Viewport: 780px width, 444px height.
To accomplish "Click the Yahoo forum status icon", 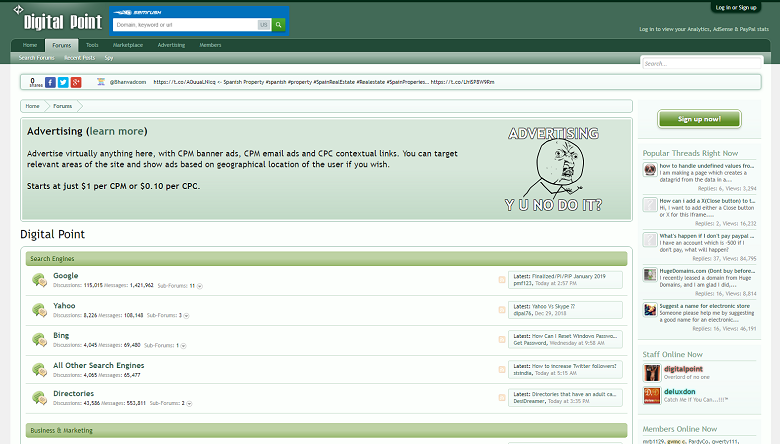I will (x=39, y=310).
